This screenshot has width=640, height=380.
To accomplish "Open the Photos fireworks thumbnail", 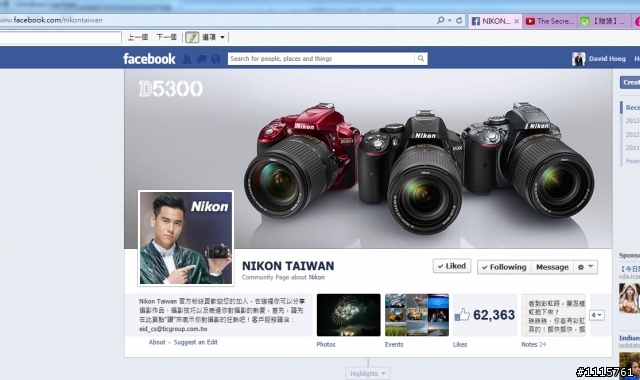I will tap(349, 315).
